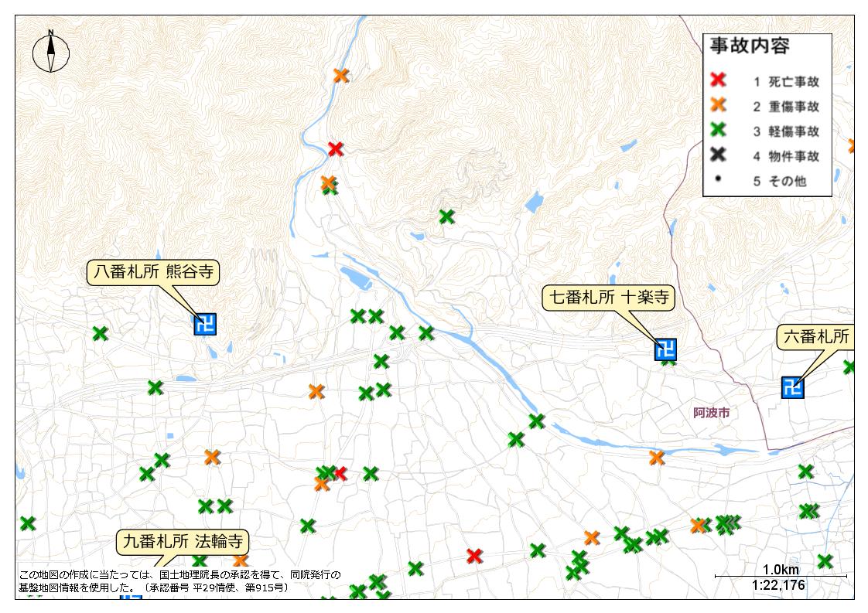Viewport: 868px width, 613px height.
Task: Click the green marker beside the 六番札所 label at the map edge
Action: tap(849, 367)
